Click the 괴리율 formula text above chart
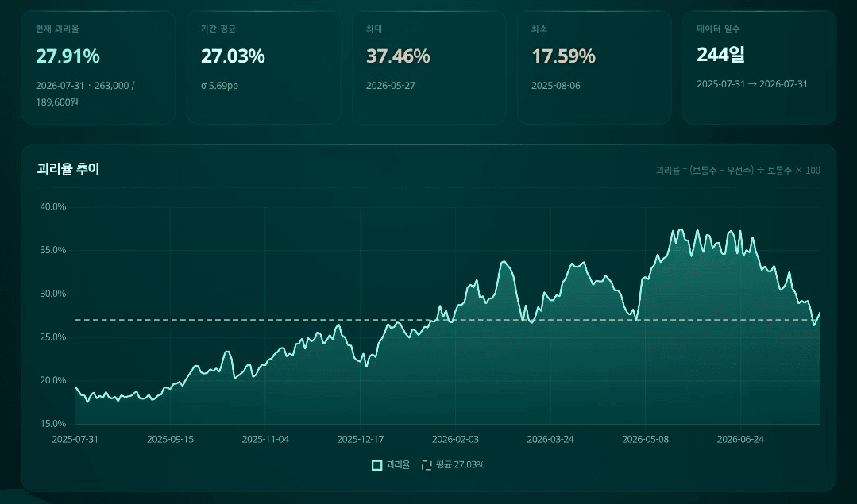 738,171
